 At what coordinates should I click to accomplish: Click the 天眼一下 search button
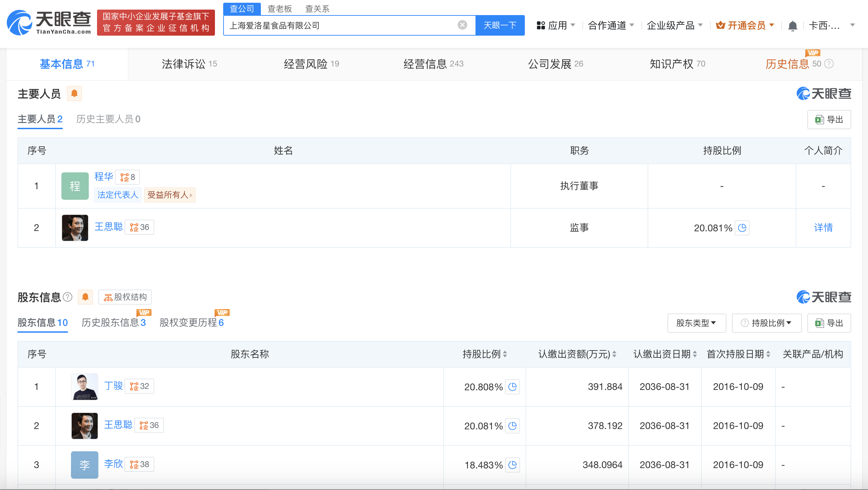(500, 25)
